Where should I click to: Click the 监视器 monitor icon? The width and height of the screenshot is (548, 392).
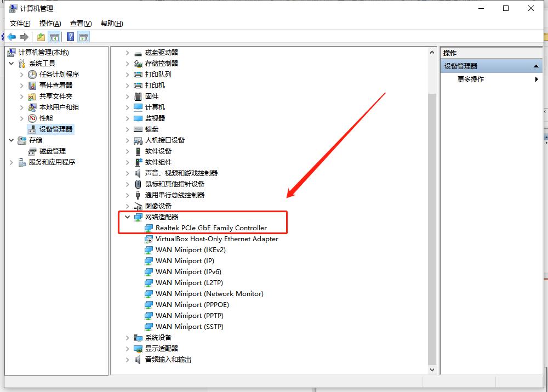coord(138,118)
